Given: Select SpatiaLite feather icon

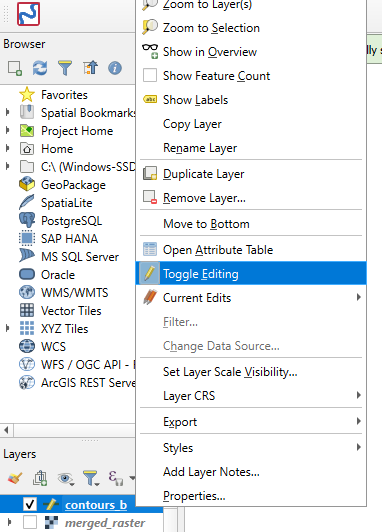Looking at the screenshot, I should point(27,203).
